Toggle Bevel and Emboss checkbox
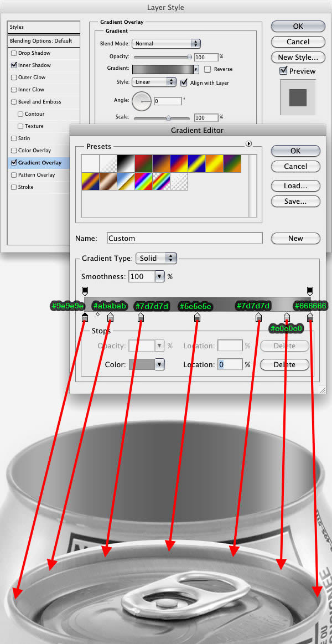Viewport: 332px width, 644px height. [x=14, y=101]
